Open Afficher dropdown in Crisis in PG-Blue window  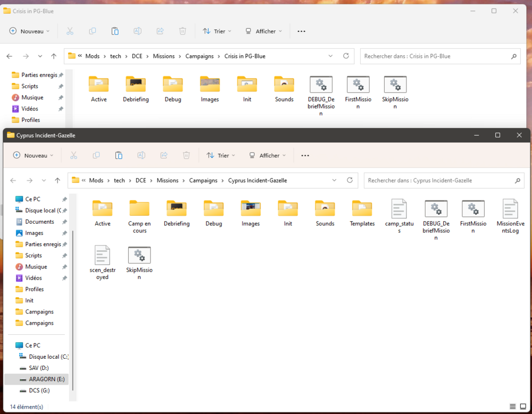pyautogui.click(x=264, y=31)
